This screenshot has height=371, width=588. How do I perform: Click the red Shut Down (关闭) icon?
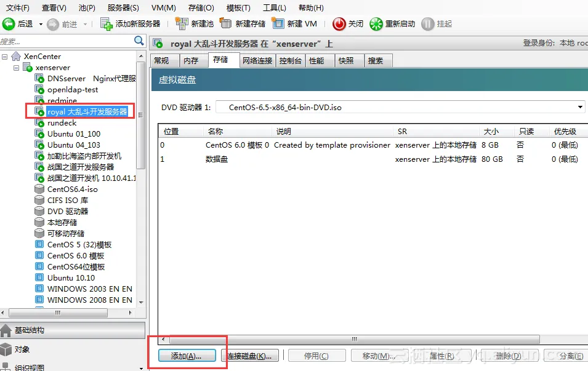339,24
